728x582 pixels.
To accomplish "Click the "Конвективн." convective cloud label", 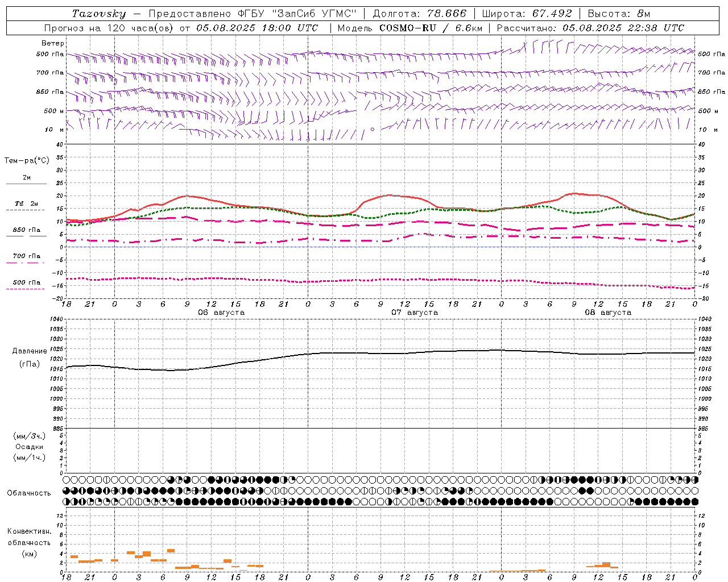I will click(x=29, y=531).
